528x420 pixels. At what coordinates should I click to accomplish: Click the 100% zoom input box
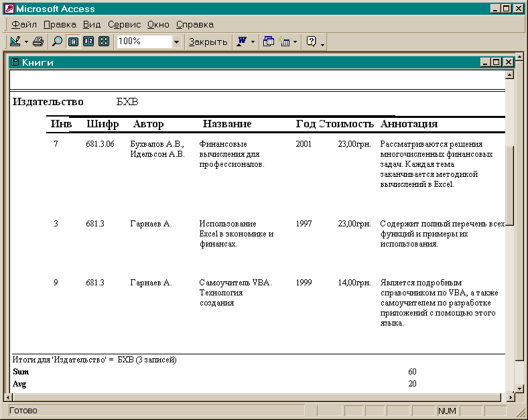[x=144, y=42]
